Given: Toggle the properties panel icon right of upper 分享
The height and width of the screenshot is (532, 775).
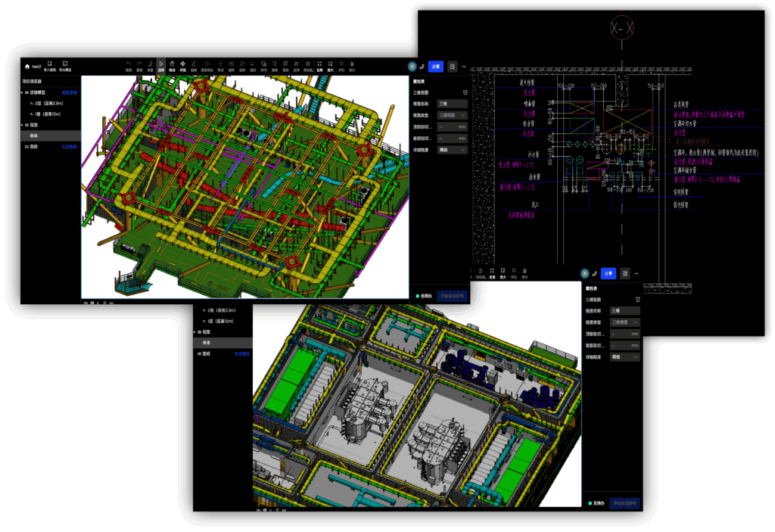Looking at the screenshot, I should click(453, 67).
